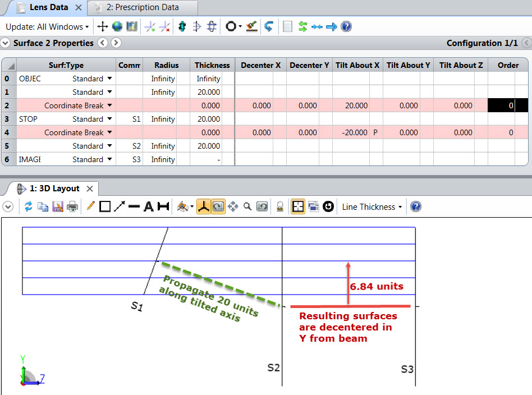
Task: Click the magnifier zoom icon in layout toolbar
Action: click(247, 206)
